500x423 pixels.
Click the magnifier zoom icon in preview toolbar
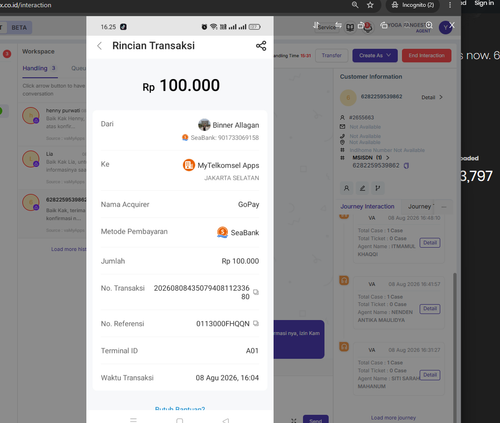click(429, 25)
